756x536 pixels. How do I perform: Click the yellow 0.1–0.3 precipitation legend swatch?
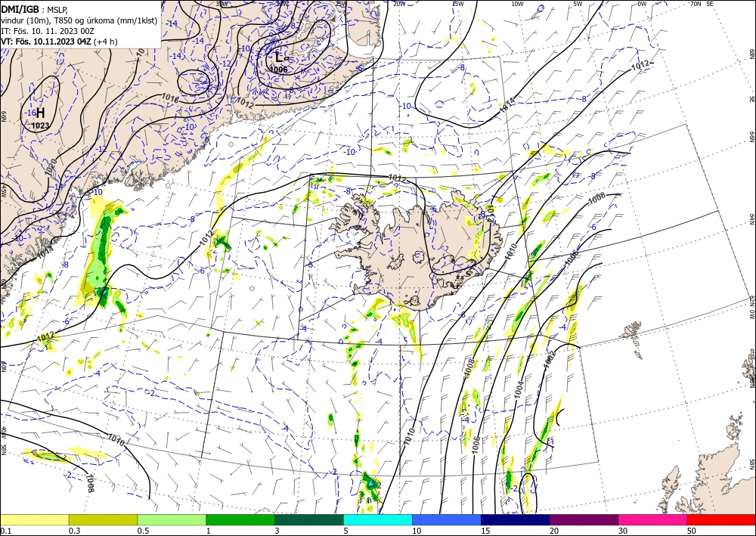pyautogui.click(x=34, y=519)
